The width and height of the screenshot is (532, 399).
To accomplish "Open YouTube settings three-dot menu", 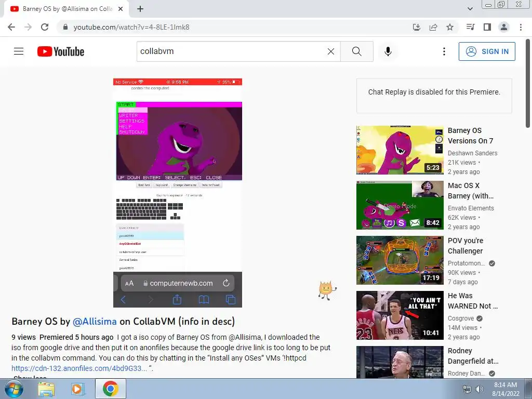I will click(x=444, y=51).
